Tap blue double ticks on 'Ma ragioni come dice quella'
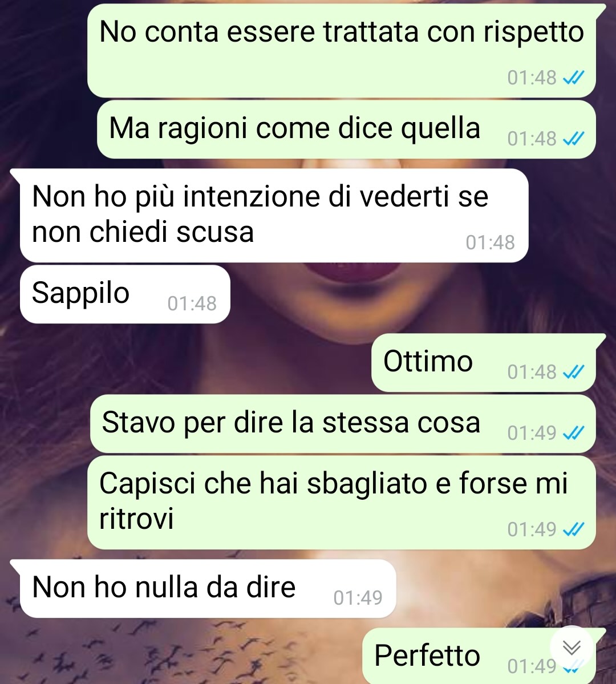Viewport: 616px width, 684px height. (x=573, y=139)
